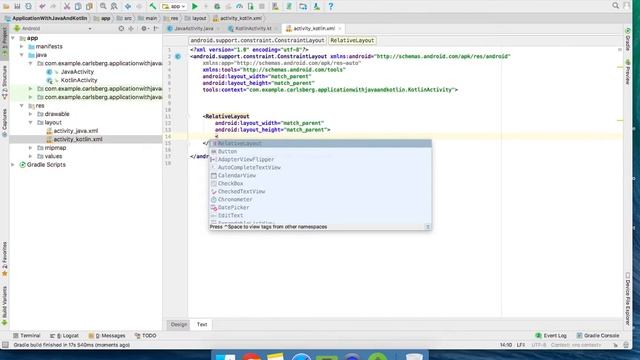Click the Help question mark icon
640x360 pixels.
(331, 6)
